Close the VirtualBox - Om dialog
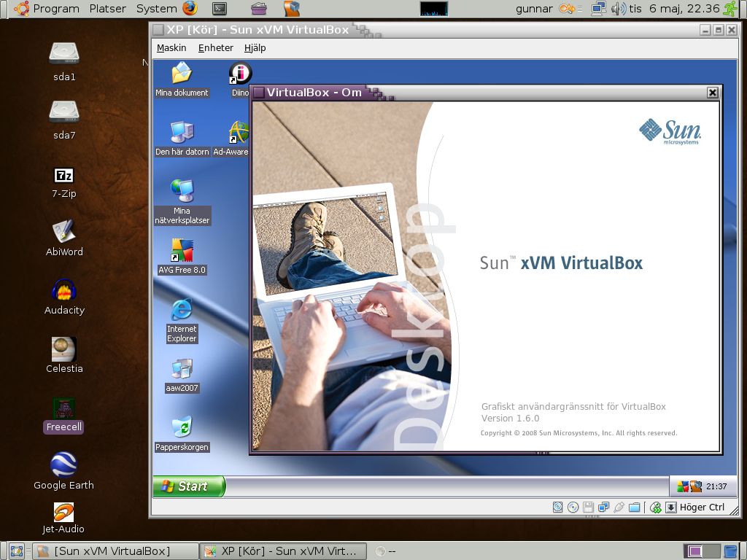This screenshot has width=747, height=560. point(712,93)
